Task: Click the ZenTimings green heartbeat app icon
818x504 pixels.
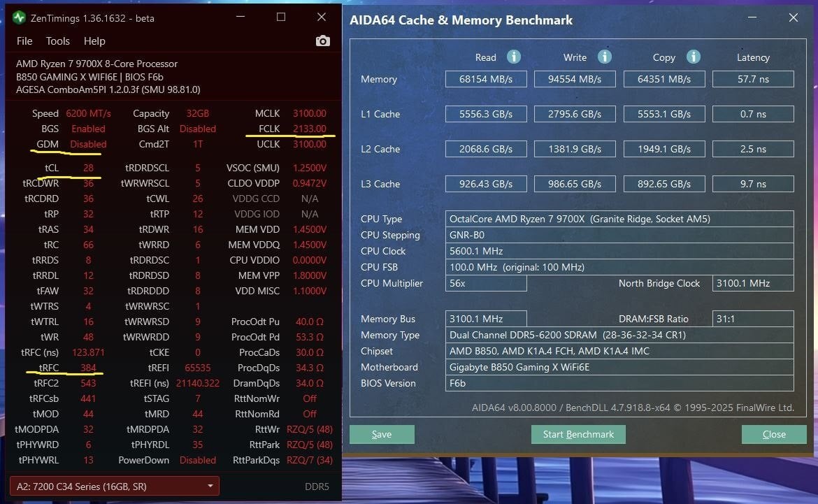Action: (20, 17)
